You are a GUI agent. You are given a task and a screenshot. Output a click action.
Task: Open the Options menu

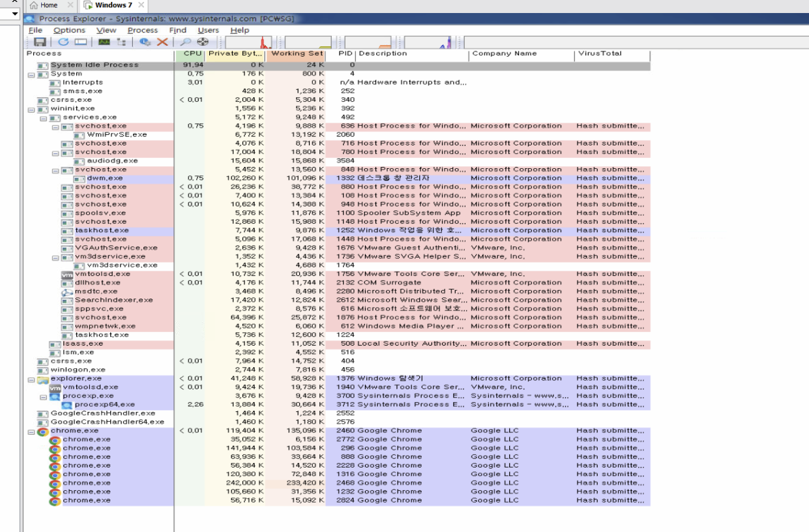point(69,30)
